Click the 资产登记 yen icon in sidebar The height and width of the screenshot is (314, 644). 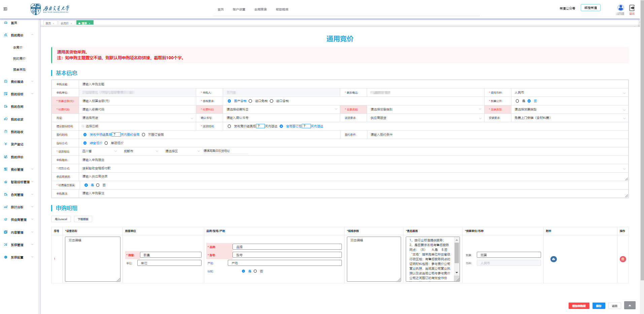[6, 144]
